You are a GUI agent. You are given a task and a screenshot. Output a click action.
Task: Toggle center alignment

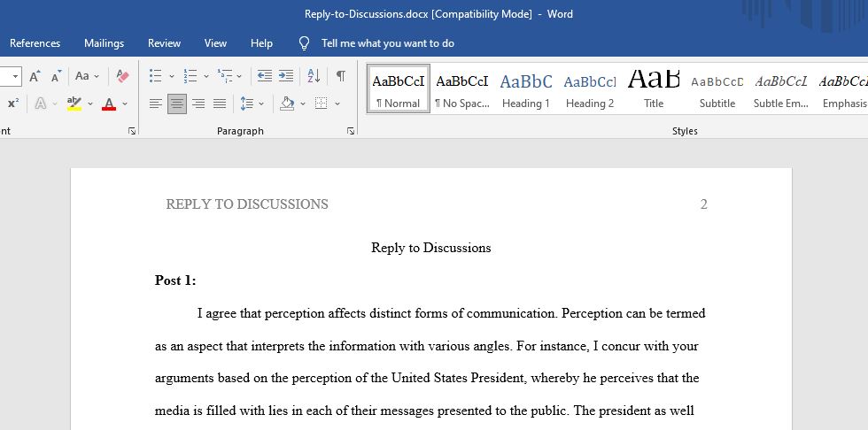click(177, 104)
